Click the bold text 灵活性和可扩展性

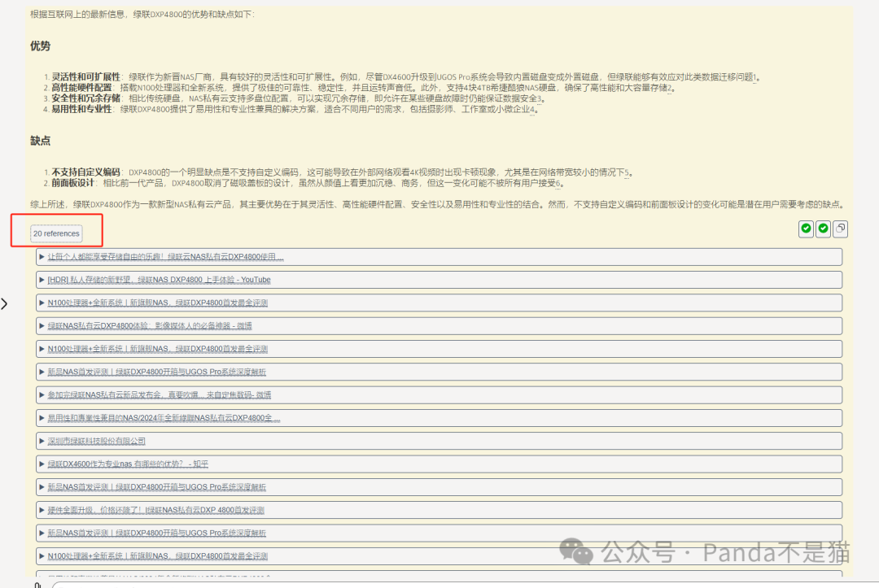pos(85,77)
